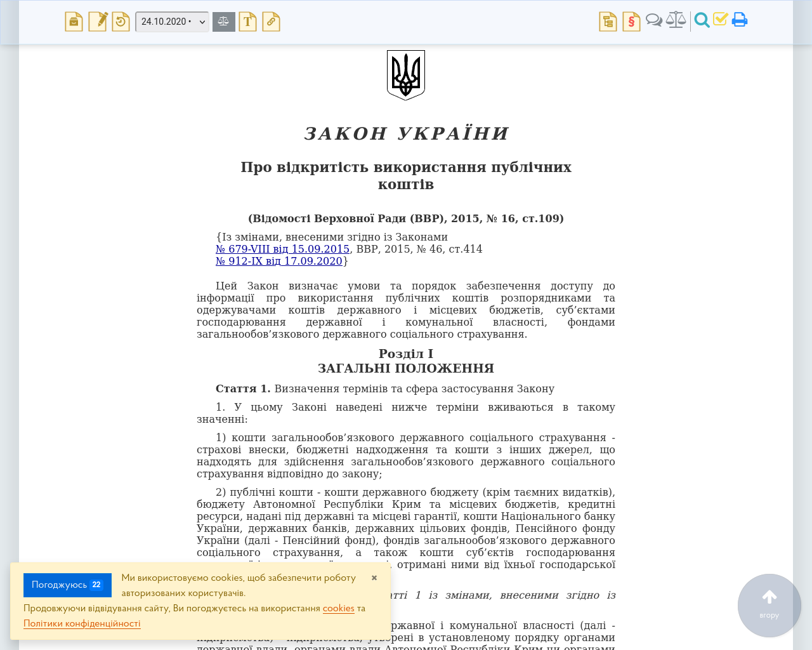Screen dimensions: 812x650
Task: Open the Політики конфіденційності link
Action: 82,623
